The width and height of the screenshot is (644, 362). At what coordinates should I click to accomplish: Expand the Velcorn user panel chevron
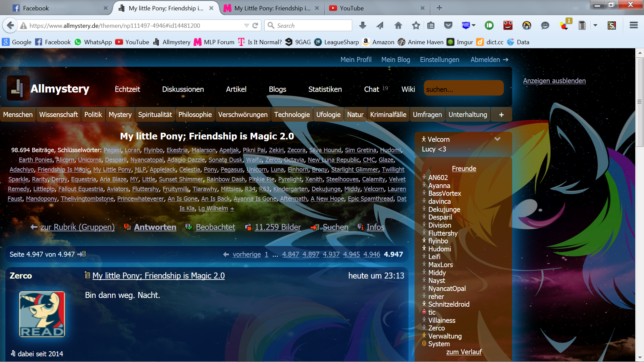click(x=497, y=139)
